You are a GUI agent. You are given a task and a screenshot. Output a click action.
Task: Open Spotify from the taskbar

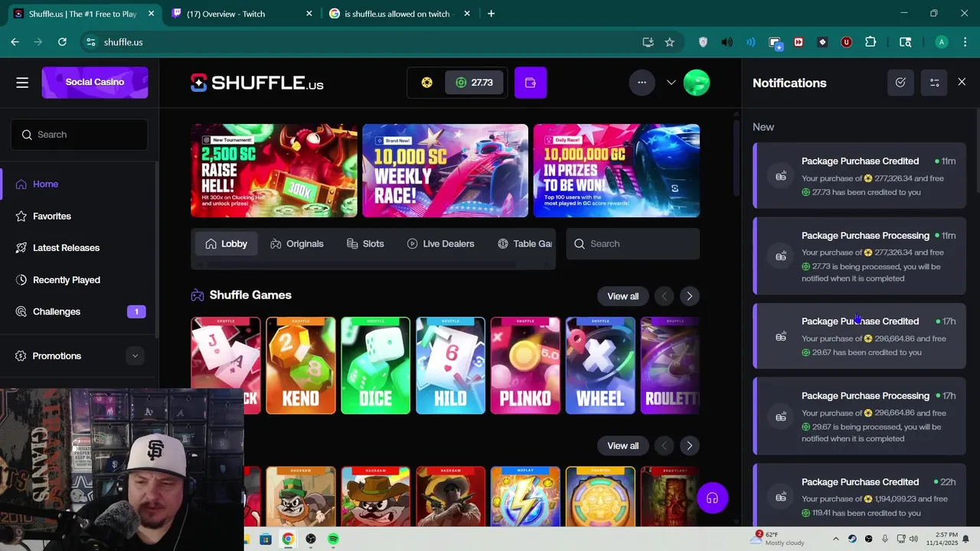pyautogui.click(x=334, y=540)
